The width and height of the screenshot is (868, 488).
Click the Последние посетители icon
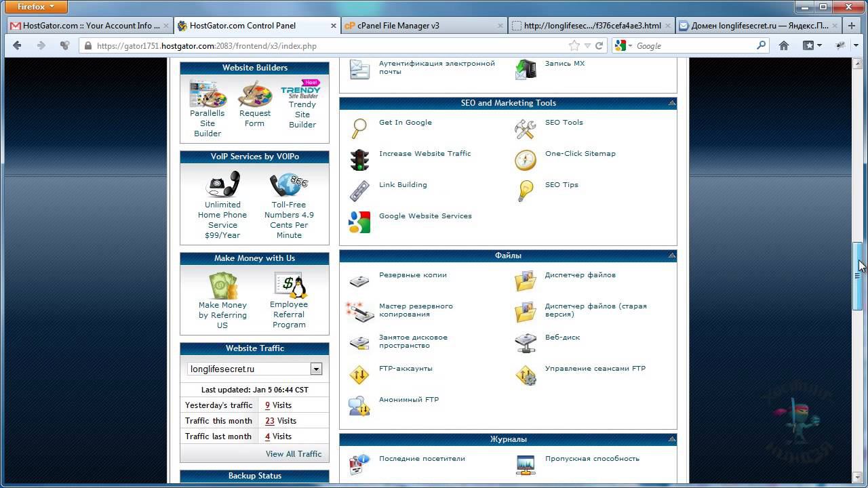click(x=359, y=465)
